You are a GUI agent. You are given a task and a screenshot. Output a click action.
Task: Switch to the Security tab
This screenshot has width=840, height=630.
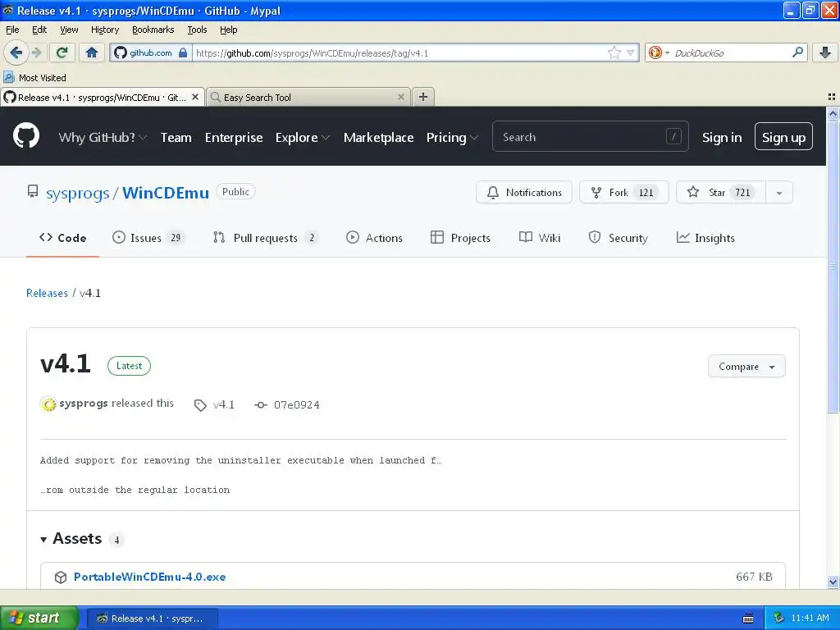coord(618,238)
